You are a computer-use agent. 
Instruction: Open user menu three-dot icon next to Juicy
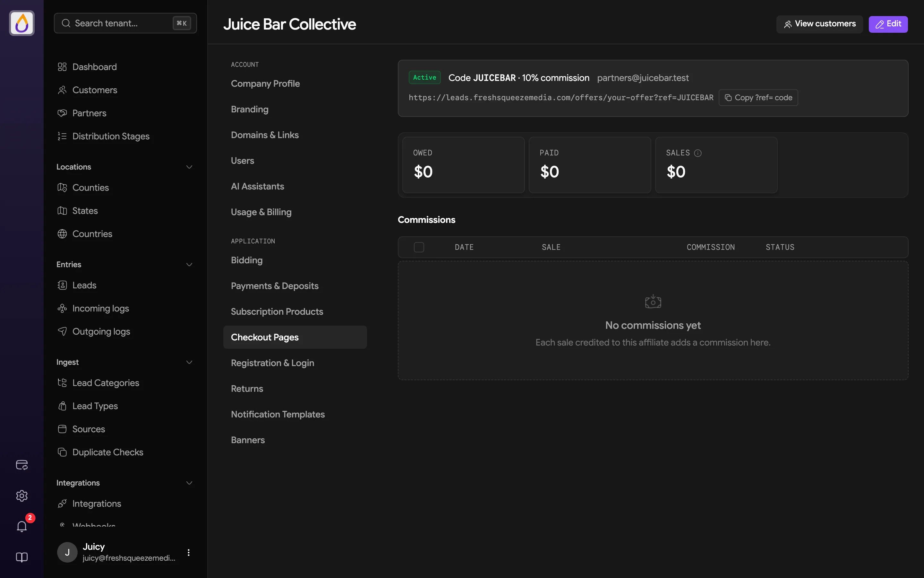tap(189, 552)
